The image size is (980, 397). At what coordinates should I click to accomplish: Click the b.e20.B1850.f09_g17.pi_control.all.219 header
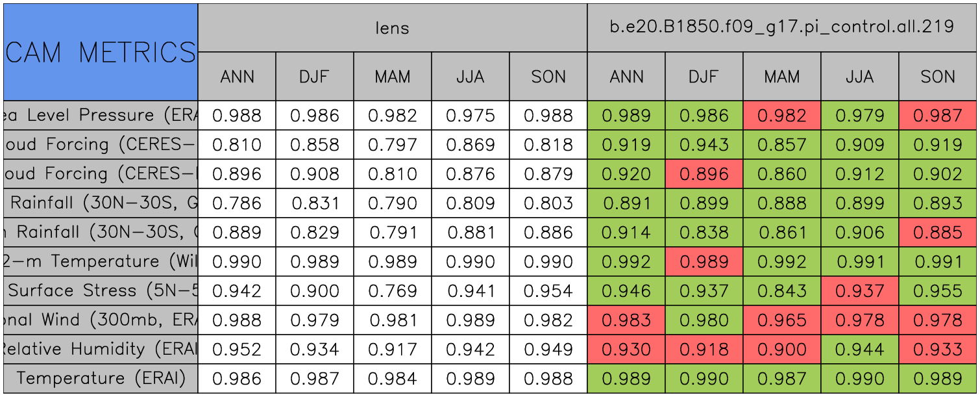pos(781,27)
